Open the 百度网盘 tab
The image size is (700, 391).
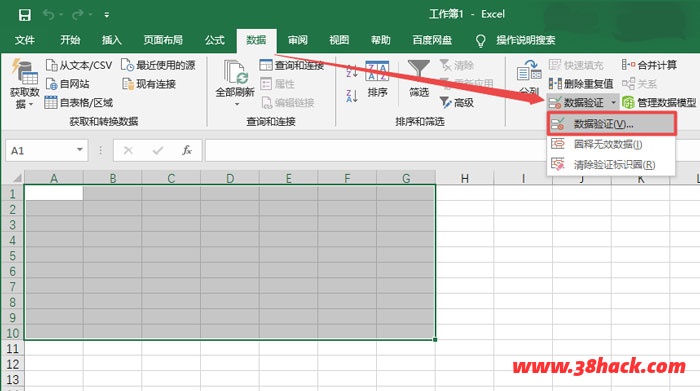(432, 40)
